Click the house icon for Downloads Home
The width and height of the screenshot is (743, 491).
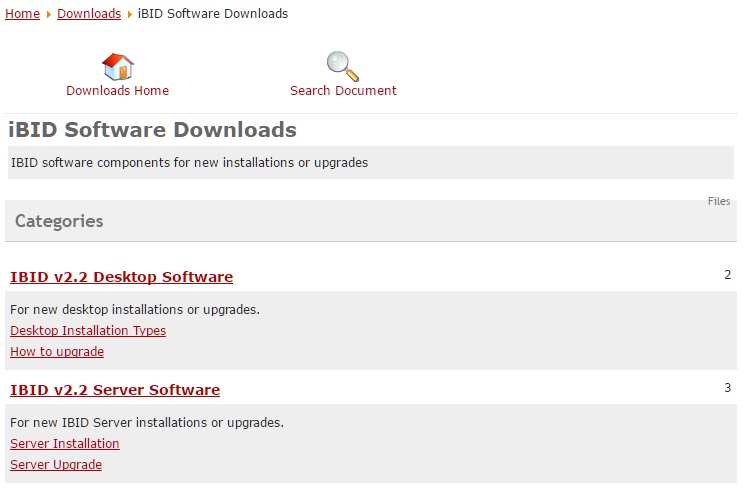[x=117, y=66]
